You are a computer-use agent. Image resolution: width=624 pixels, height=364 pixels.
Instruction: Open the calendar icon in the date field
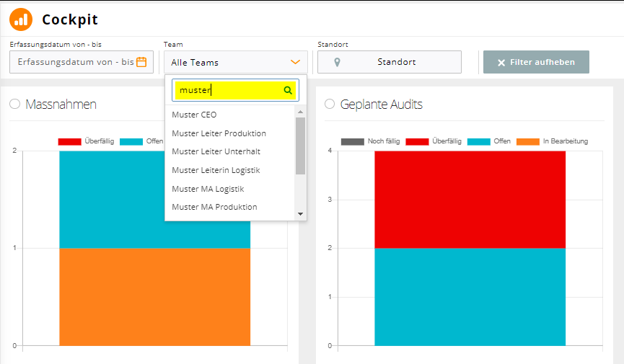coord(141,62)
